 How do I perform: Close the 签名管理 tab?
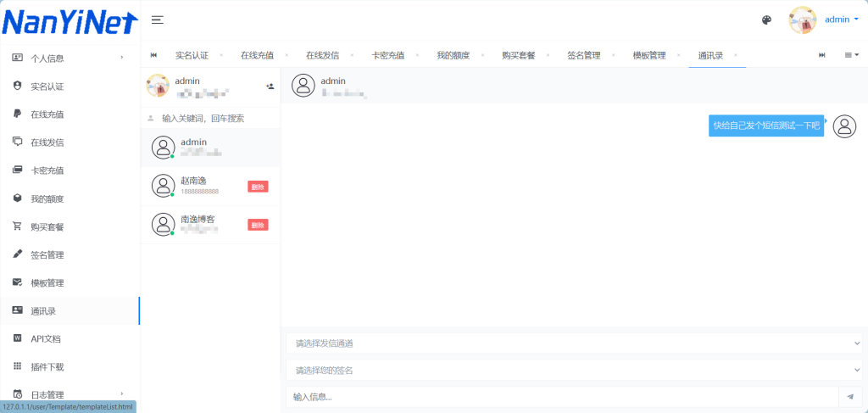pos(614,55)
